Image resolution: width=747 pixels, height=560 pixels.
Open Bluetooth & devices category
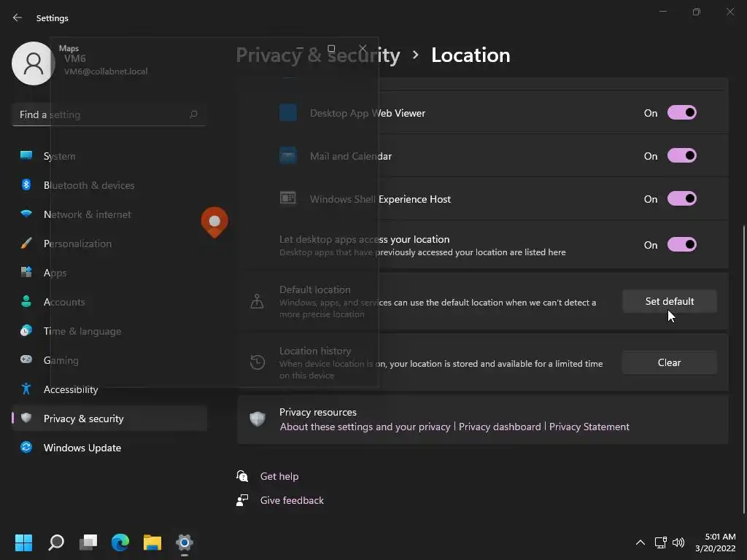109,185
